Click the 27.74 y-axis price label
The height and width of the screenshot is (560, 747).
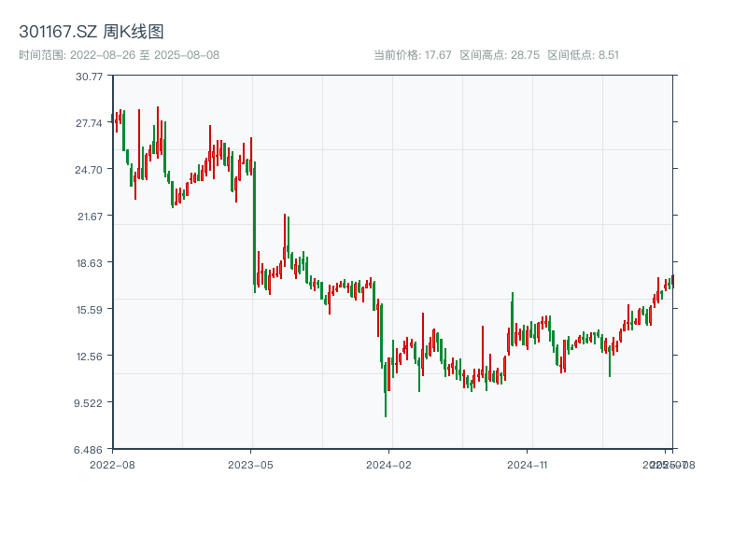click(x=90, y=122)
